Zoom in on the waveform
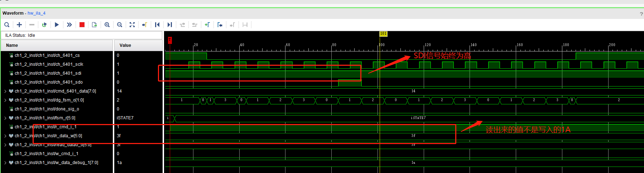The height and width of the screenshot is (173, 644). (107, 25)
